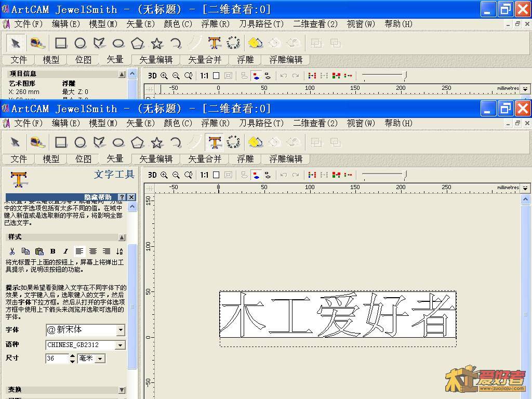Screen dimensions: 532x399
Task: Adjust contrast slider in upper window toolbar
Action: click(405, 76)
